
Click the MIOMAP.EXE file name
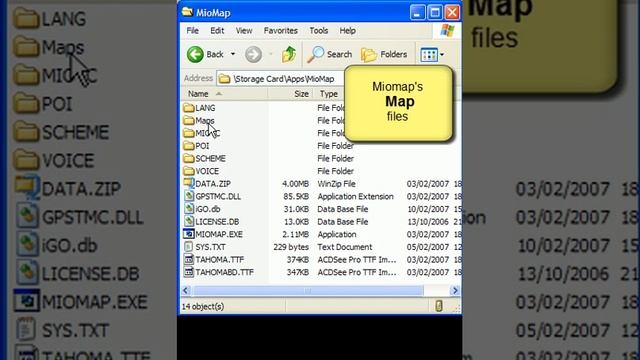point(219,234)
